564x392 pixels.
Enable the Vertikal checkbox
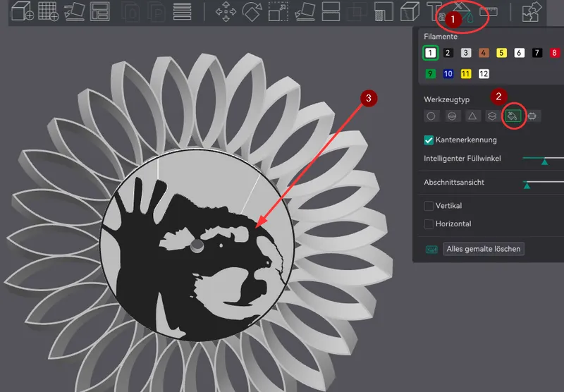[x=429, y=206]
